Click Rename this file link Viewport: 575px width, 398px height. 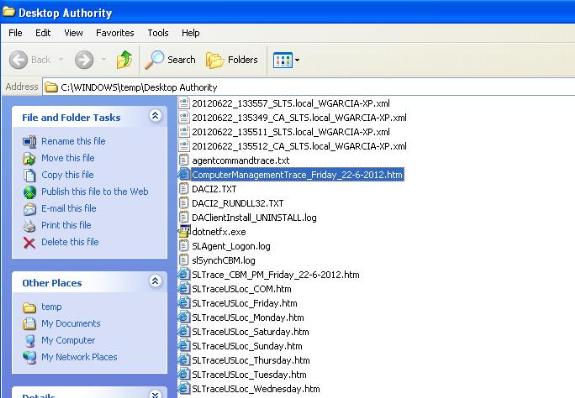[73, 141]
